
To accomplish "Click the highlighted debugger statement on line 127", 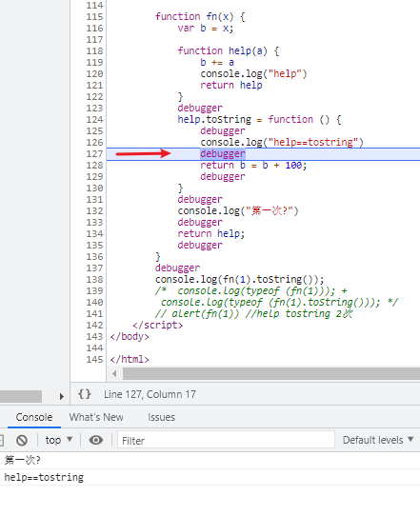I will tap(223, 153).
